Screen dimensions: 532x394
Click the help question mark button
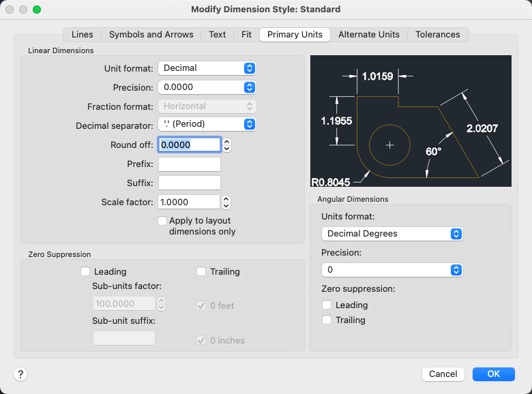pos(20,374)
